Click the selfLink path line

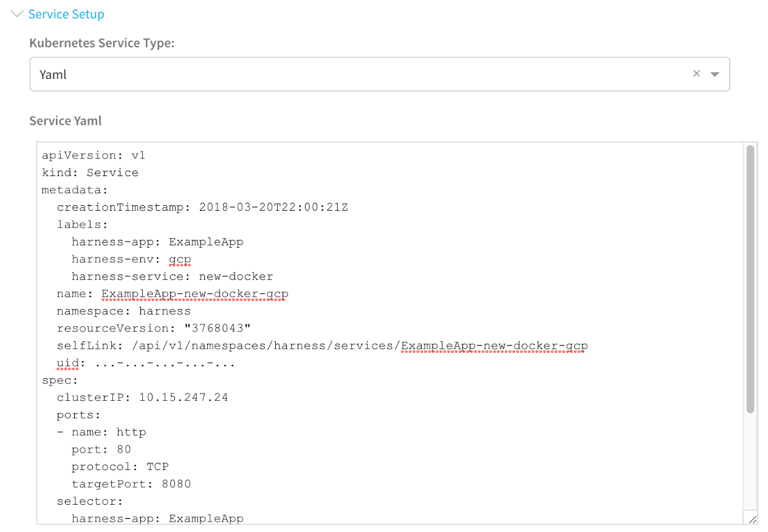click(322, 346)
